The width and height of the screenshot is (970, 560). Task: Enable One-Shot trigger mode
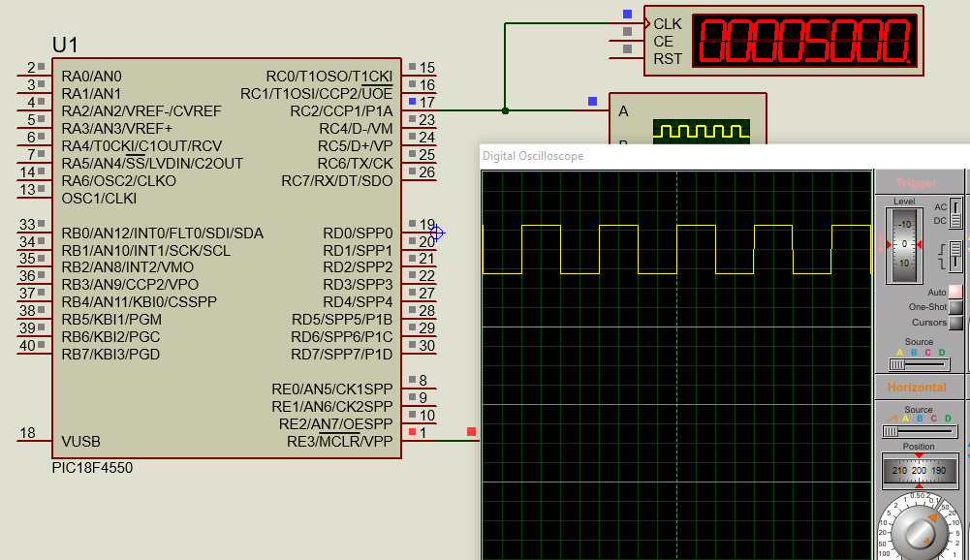tap(955, 307)
